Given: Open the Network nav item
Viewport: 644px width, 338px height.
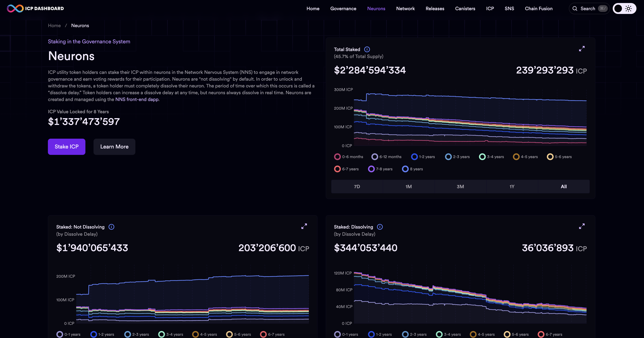Looking at the screenshot, I should coord(405,8).
